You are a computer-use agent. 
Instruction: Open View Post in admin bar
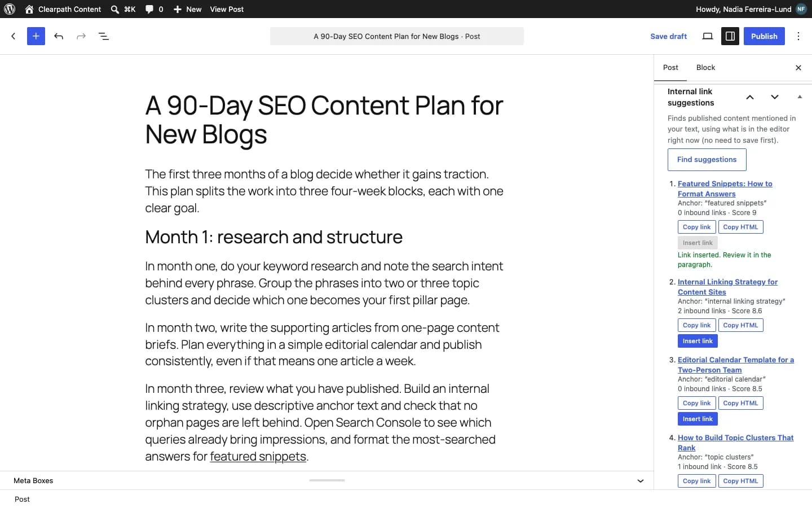point(227,9)
